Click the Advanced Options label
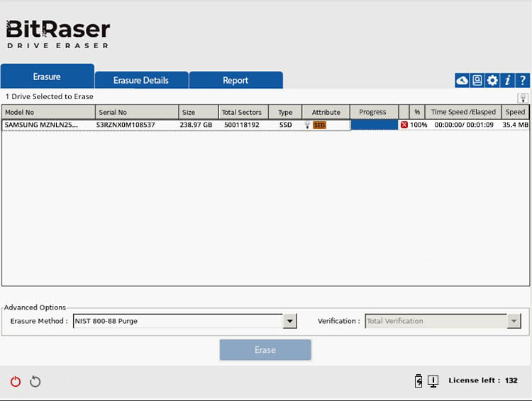This screenshot has height=401, width=532. tap(35, 307)
